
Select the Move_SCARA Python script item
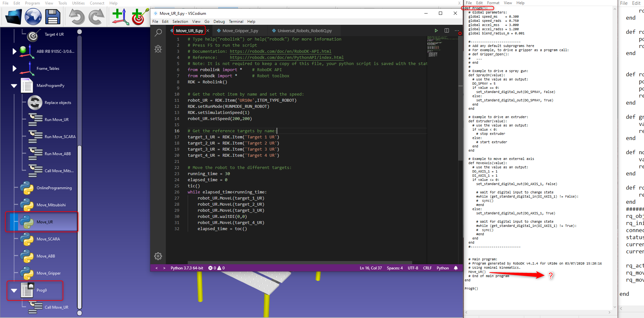pyautogui.click(x=48, y=239)
